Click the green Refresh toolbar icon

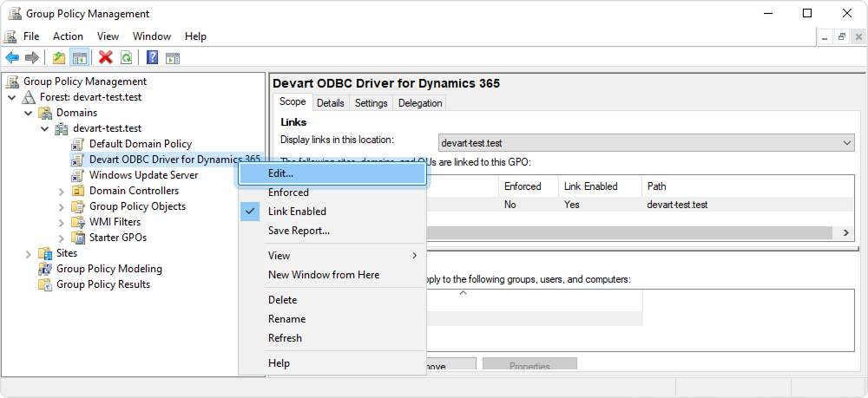[x=127, y=57]
